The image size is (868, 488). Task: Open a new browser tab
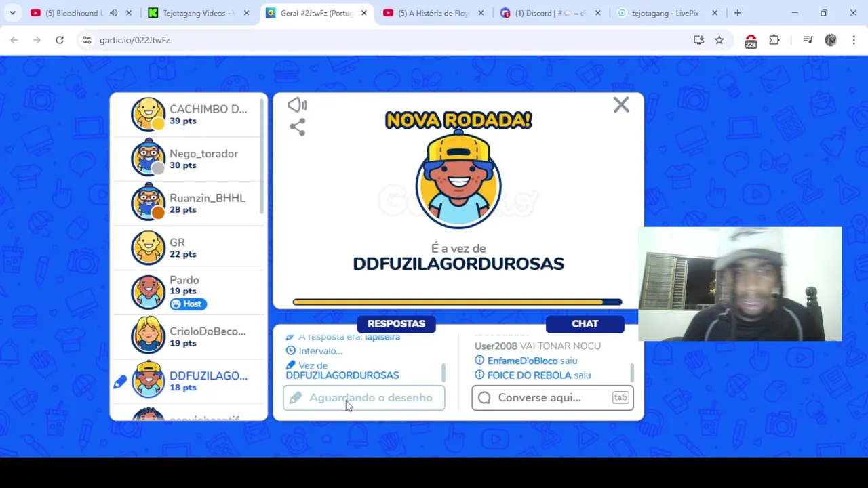737,13
